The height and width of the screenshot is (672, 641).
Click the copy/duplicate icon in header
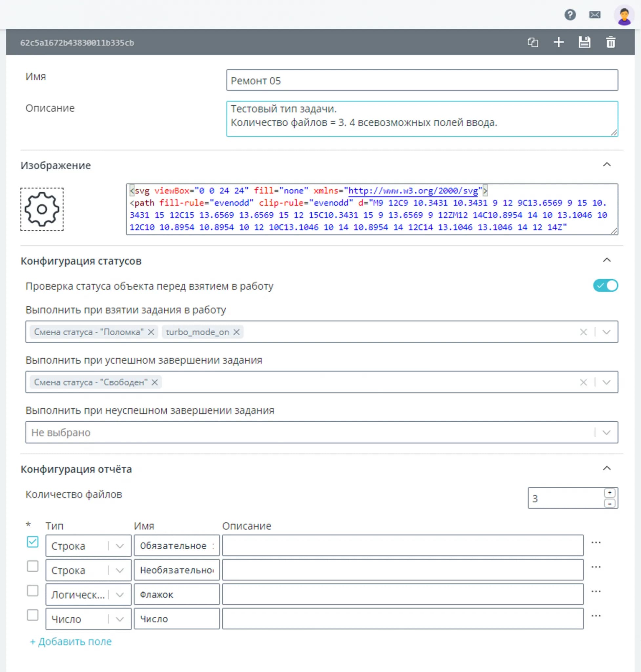[x=533, y=42]
